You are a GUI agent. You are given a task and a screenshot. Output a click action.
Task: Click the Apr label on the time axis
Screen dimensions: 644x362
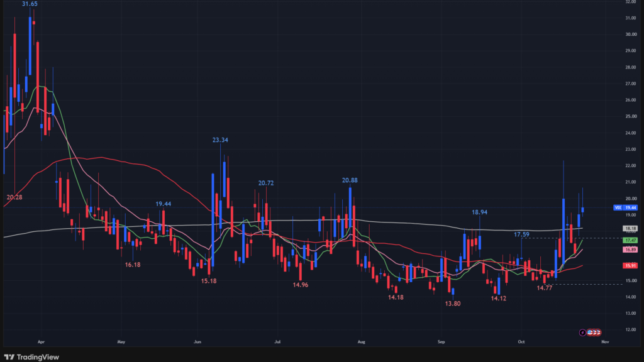tap(41, 341)
